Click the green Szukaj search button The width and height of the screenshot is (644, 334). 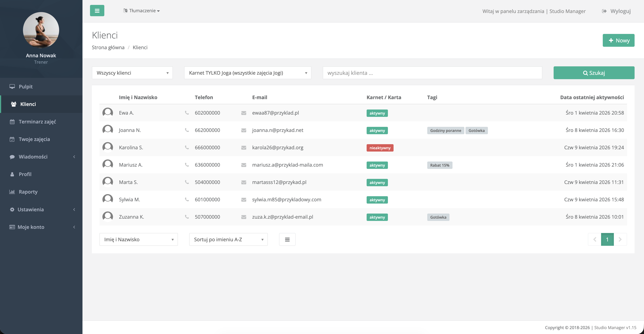(594, 73)
